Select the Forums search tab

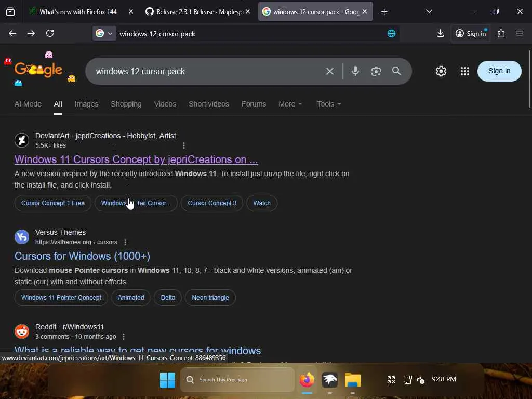pyautogui.click(x=254, y=104)
